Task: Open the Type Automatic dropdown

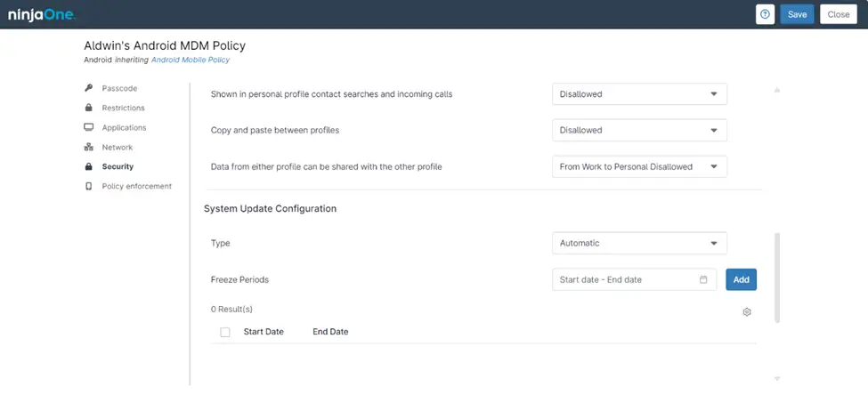Action: coord(639,243)
